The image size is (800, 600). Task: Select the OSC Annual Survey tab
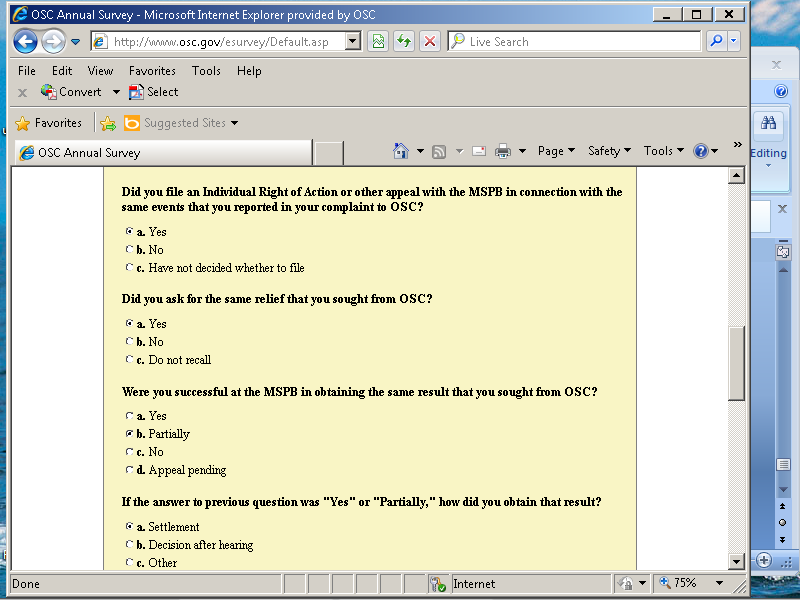[x=163, y=153]
